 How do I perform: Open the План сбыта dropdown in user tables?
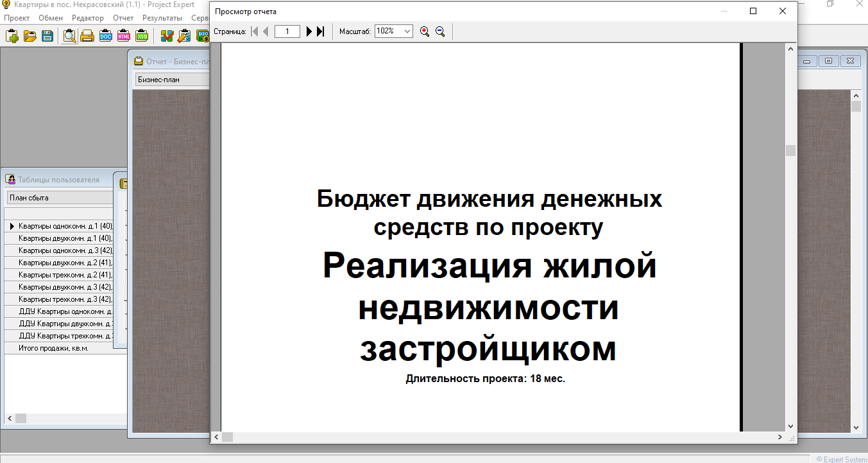(x=60, y=198)
